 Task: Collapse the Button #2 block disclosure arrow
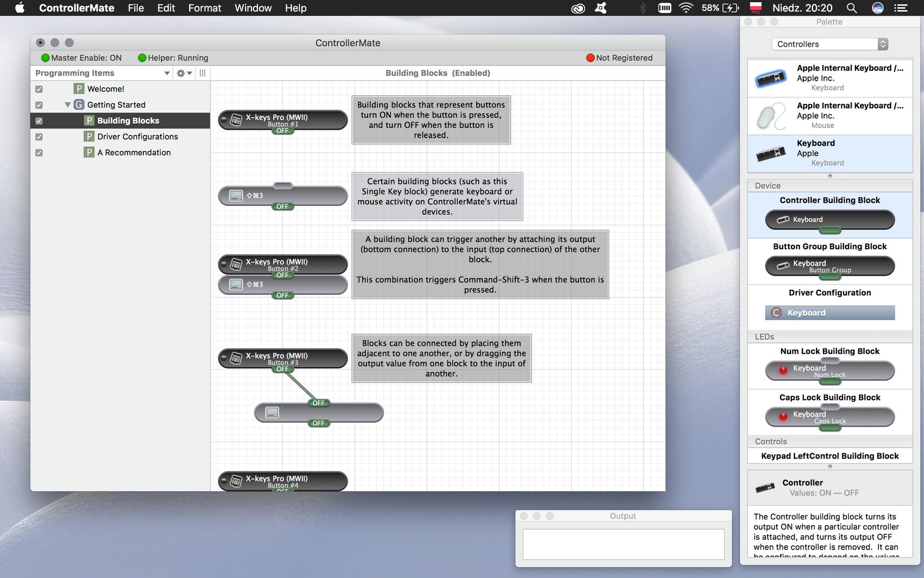[x=223, y=265]
